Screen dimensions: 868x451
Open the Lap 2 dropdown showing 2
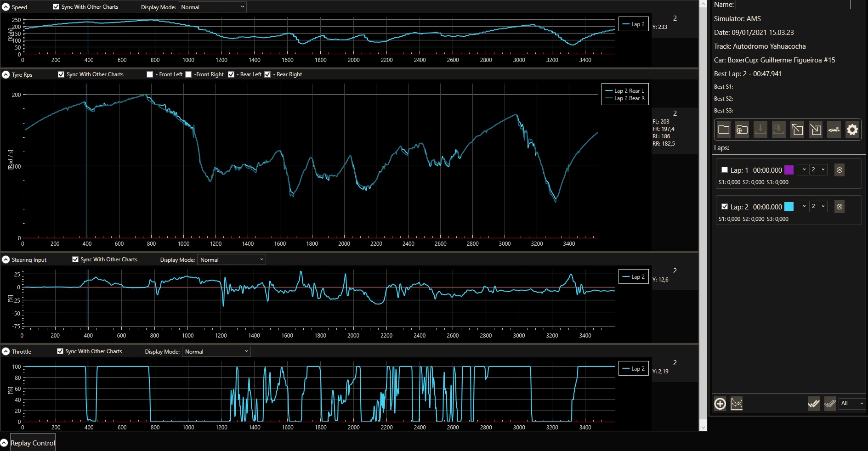point(818,207)
